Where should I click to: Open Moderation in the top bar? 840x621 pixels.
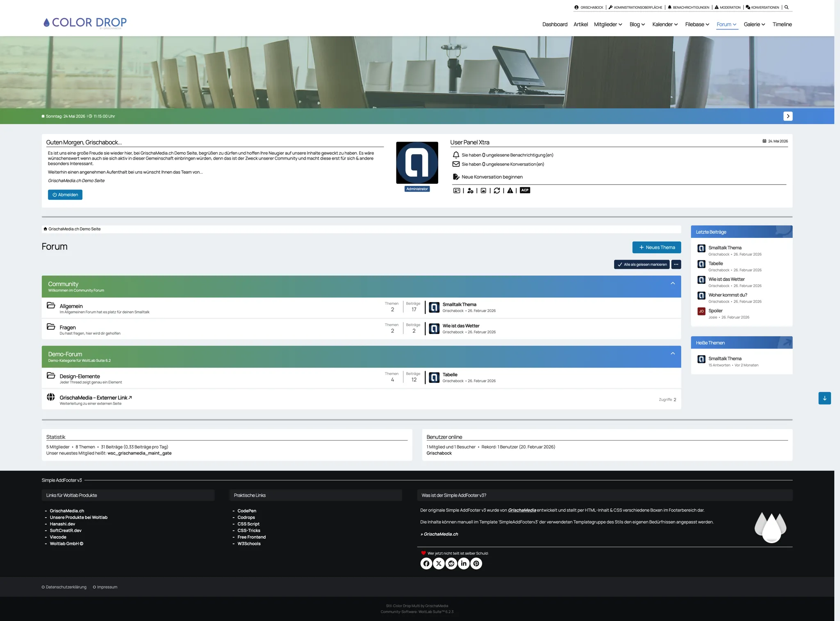(x=728, y=7)
